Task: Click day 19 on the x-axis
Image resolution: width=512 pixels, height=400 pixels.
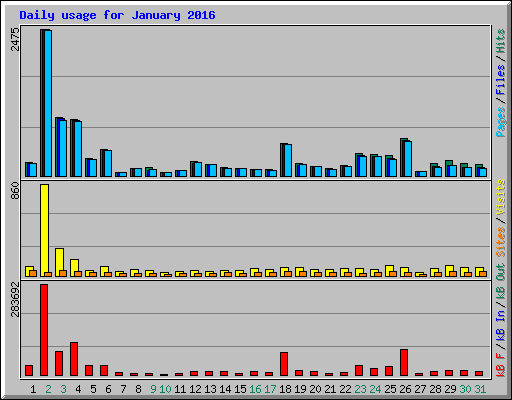Action: [x=300, y=389]
